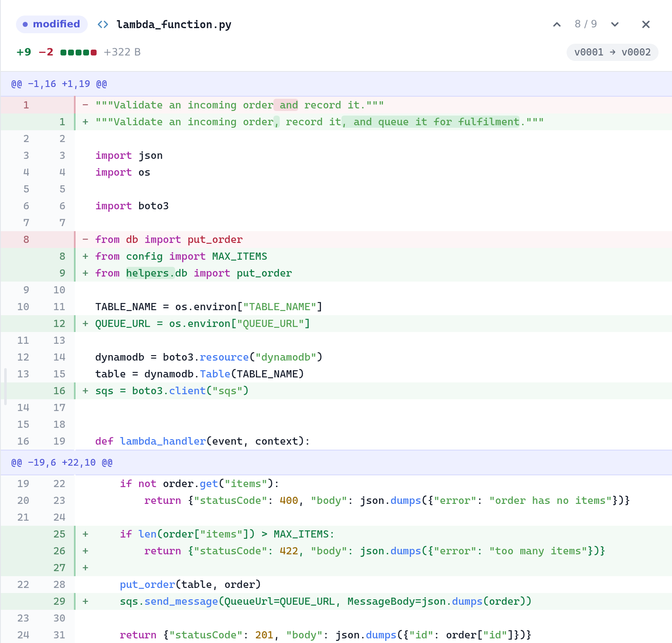Viewport: 672px width, 643px height.
Task: Click the boto3.resource("dynamodb") line
Action: [x=336, y=357]
